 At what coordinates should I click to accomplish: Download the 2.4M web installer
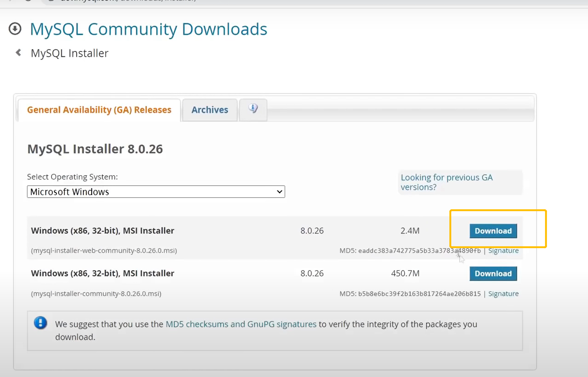[493, 231]
